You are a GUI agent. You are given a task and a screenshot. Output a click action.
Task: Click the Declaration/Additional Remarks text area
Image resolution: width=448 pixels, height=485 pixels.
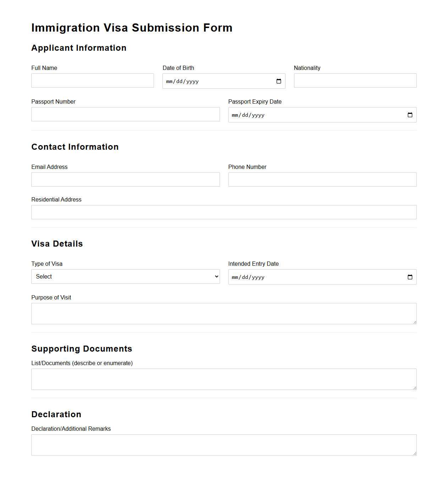click(224, 445)
